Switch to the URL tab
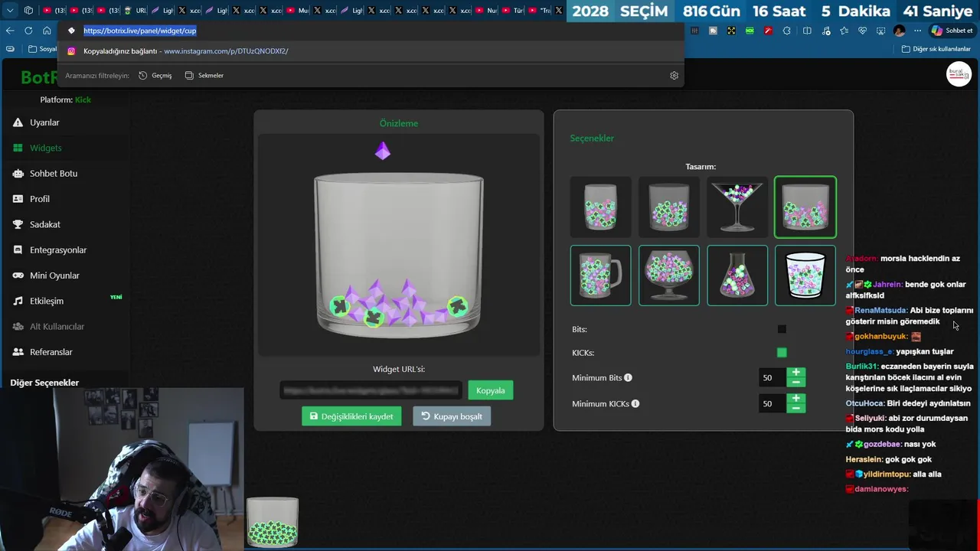980x551 pixels. click(x=135, y=11)
